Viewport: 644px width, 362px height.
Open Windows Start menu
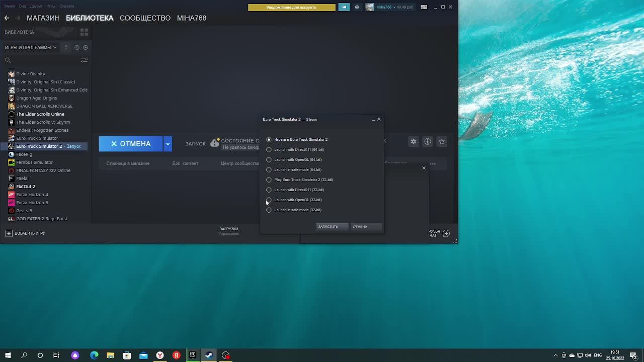click(8, 355)
